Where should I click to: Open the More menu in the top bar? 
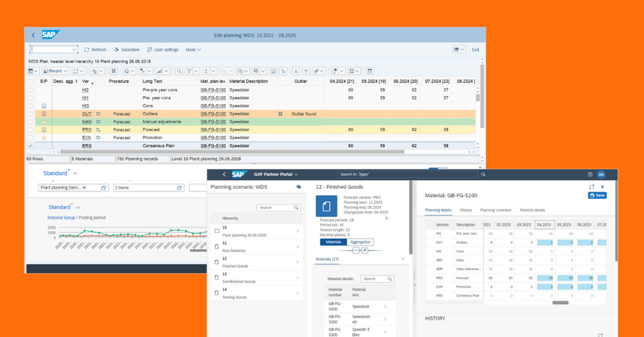193,49
